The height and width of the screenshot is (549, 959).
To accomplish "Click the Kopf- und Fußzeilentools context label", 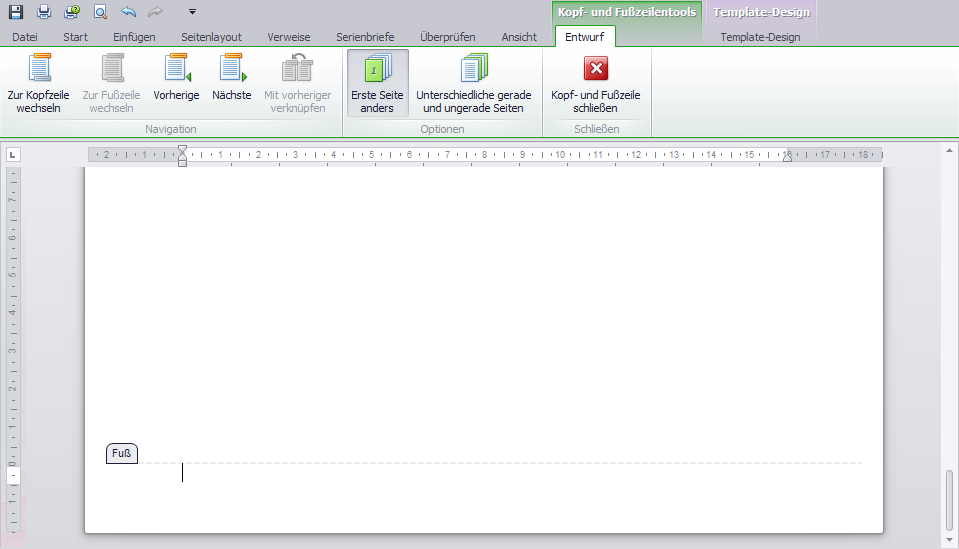I will (x=627, y=12).
